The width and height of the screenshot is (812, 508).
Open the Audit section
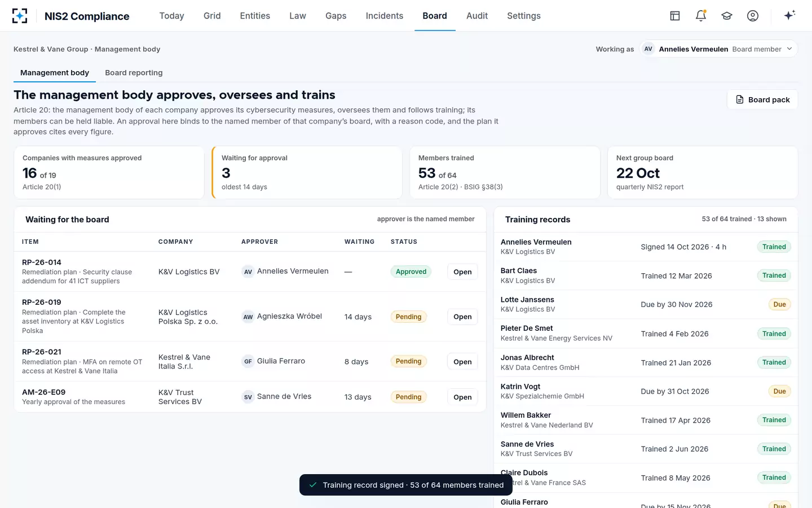coord(477,16)
